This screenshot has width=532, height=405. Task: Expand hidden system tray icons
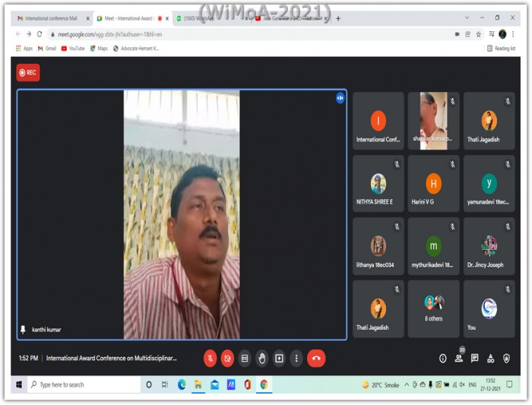click(x=407, y=384)
